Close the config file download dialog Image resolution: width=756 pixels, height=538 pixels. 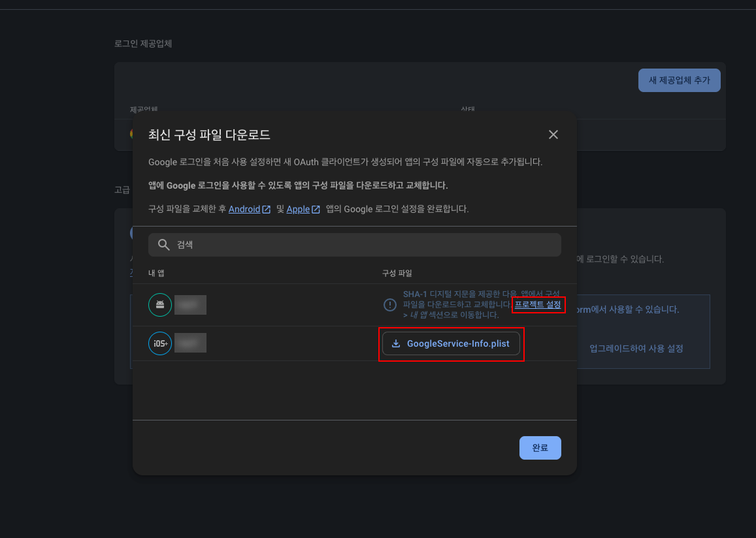point(553,135)
